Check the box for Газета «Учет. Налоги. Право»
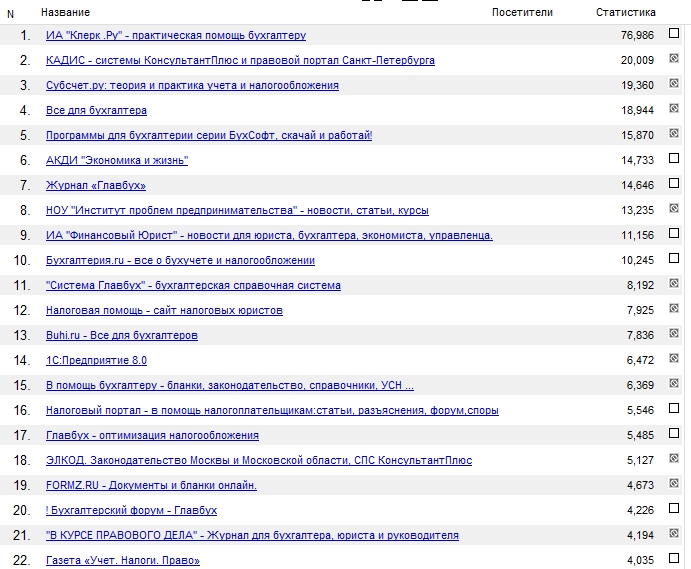This screenshot has height=569, width=691. 674,558
